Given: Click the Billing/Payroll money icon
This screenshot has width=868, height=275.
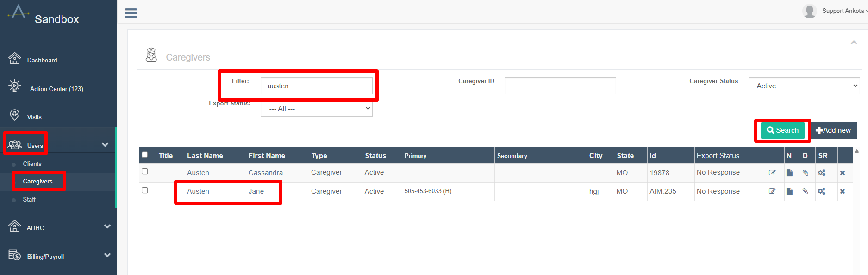Looking at the screenshot, I should (x=15, y=255).
